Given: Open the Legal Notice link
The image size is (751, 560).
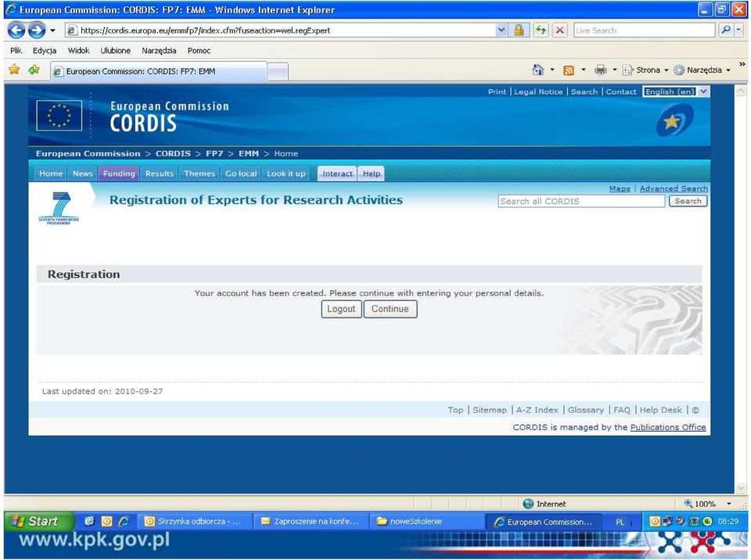Looking at the screenshot, I should pyautogui.click(x=538, y=92).
